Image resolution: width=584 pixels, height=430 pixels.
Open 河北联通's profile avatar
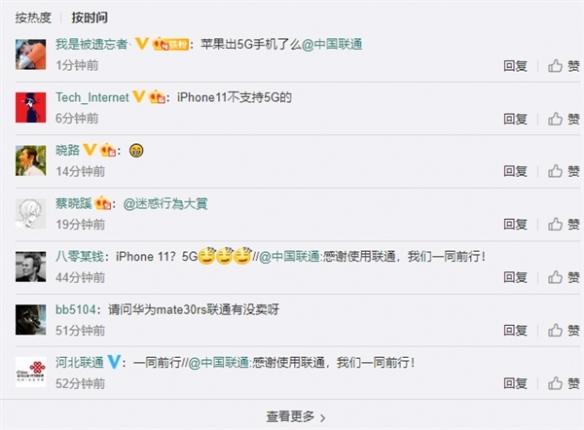(31, 372)
